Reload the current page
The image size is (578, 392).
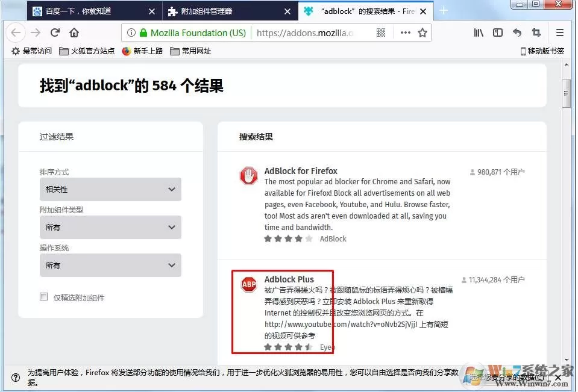click(55, 33)
